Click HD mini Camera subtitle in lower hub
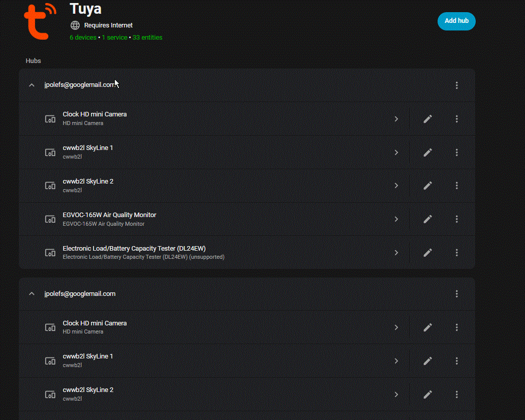Screen dimensions: 525x420 (83, 332)
